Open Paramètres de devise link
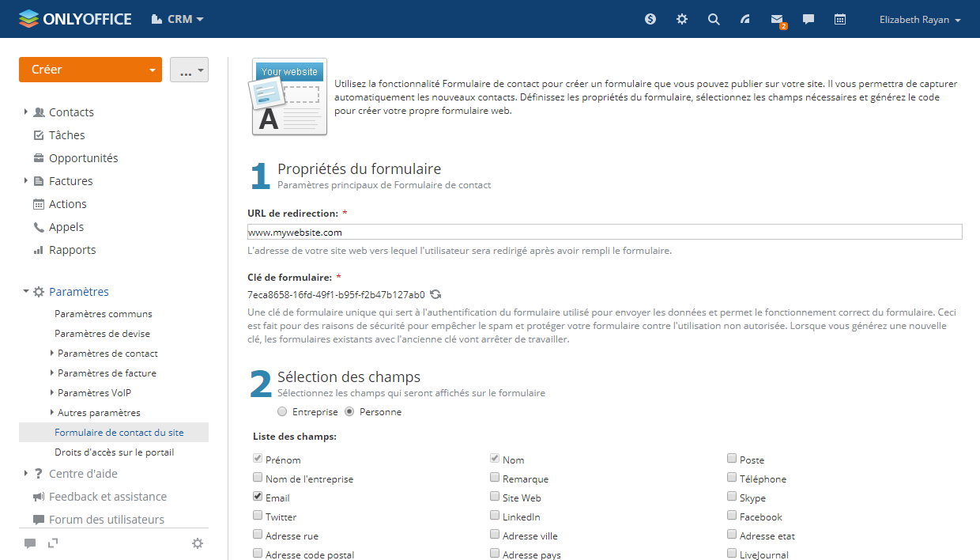 (x=102, y=334)
